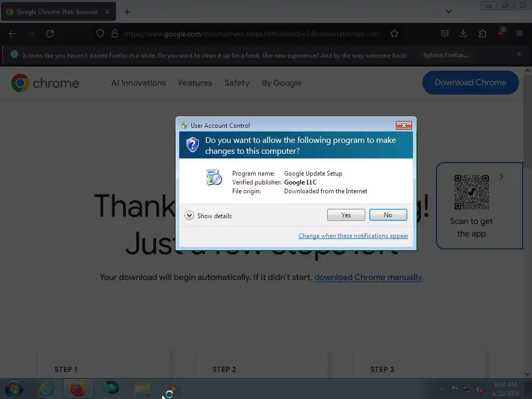
Task: Click the Google Update Setup program icon
Action: point(214,177)
